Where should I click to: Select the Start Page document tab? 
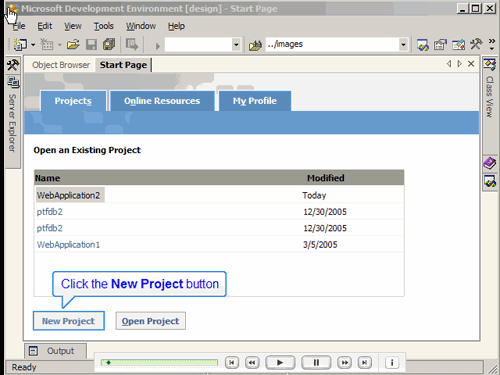point(123,65)
